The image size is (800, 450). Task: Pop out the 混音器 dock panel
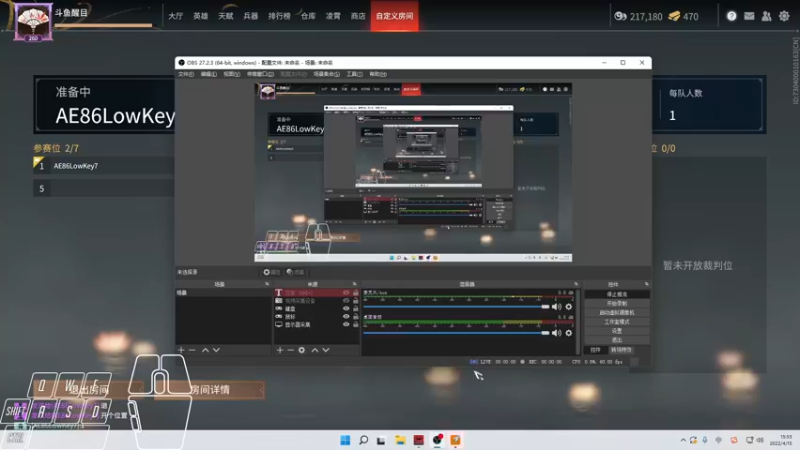coord(576,284)
